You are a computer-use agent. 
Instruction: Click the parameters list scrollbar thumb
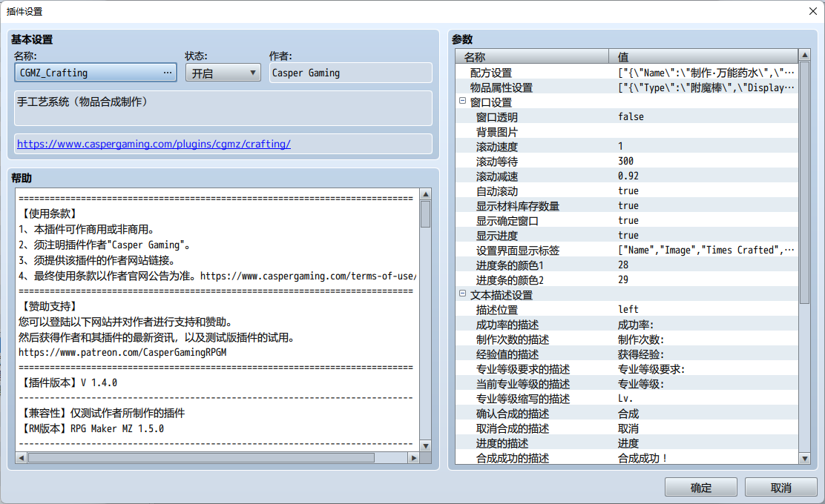click(x=804, y=182)
